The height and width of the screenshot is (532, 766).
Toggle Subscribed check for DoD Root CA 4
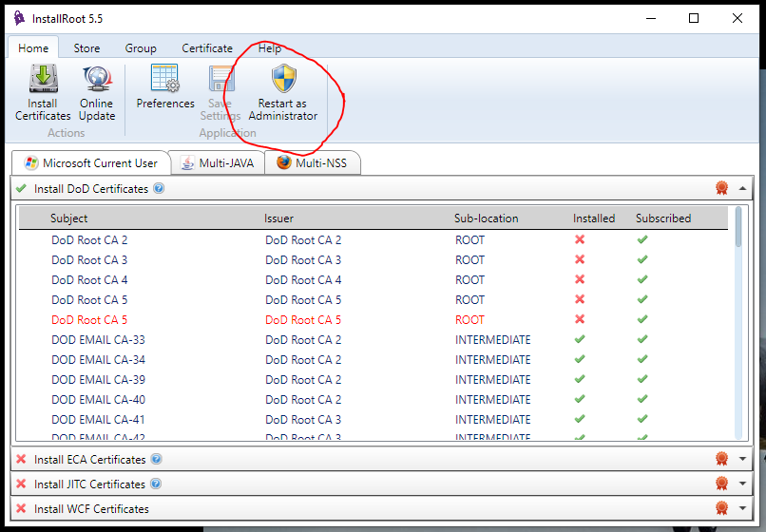642,279
